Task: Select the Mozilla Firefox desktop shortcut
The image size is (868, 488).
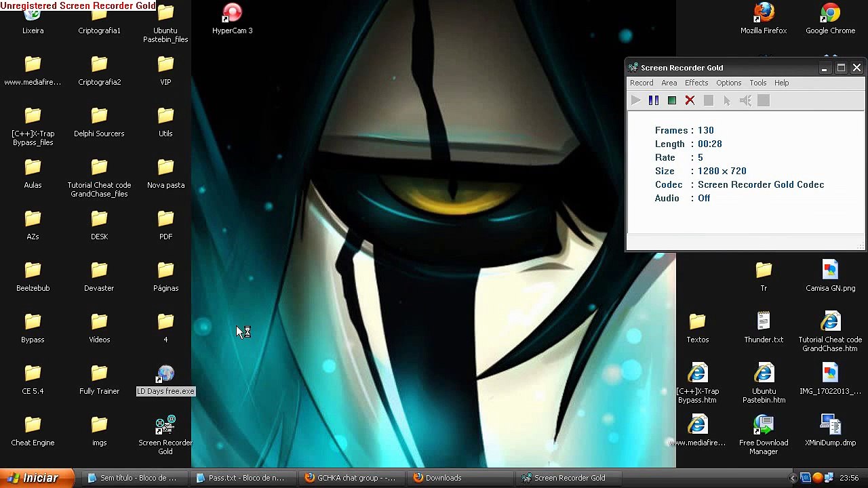Action: (x=764, y=18)
